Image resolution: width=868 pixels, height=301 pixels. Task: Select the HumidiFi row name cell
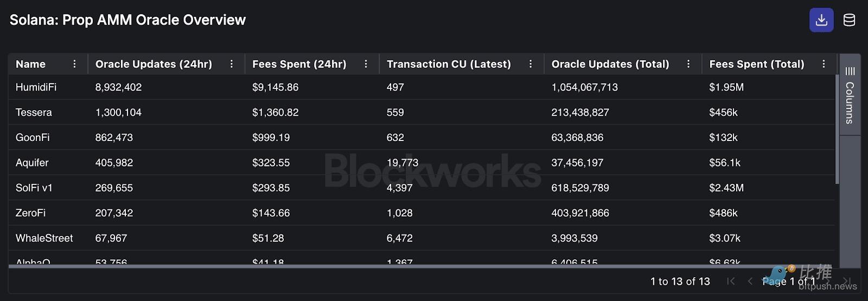coord(36,87)
